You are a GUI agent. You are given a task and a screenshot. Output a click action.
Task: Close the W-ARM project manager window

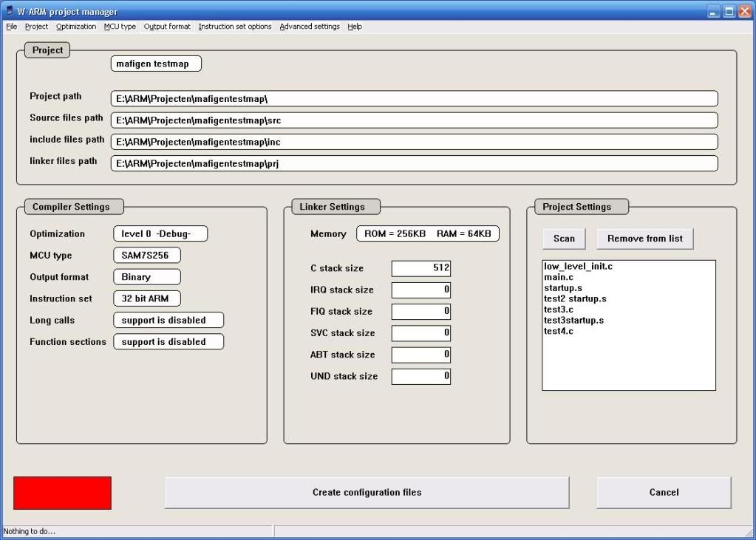743,11
